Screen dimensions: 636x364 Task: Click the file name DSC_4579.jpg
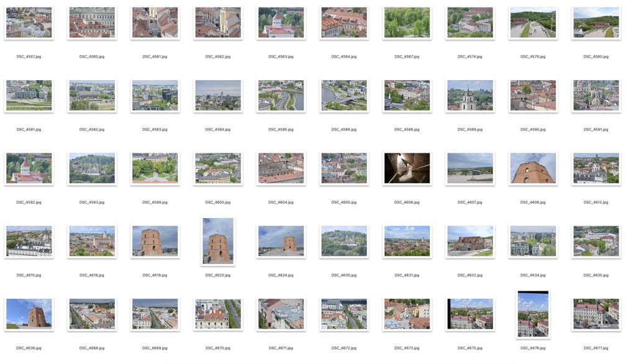pyautogui.click(x=533, y=57)
